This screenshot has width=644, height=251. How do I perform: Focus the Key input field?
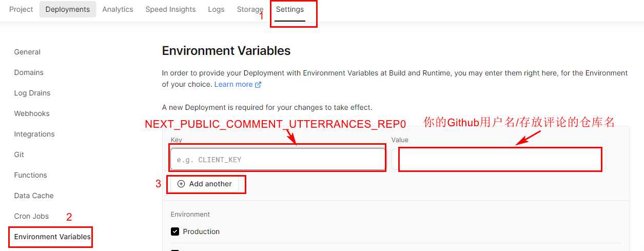pyautogui.click(x=278, y=160)
